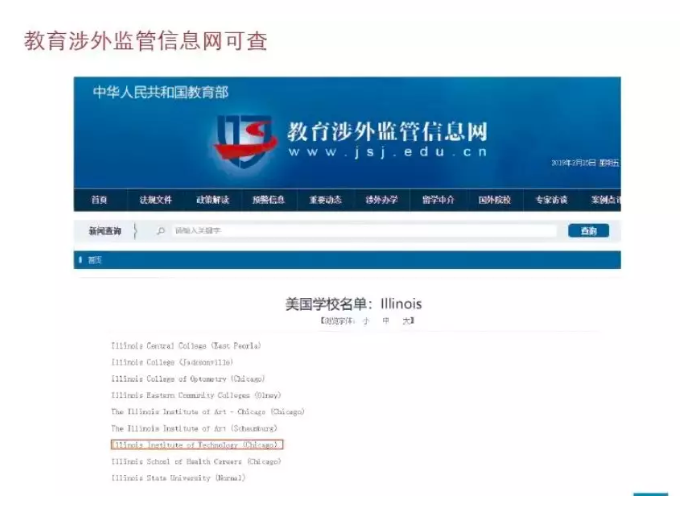Select Illinois Eastern Community Colleges (Olney)
695x519 pixels.
(196, 395)
